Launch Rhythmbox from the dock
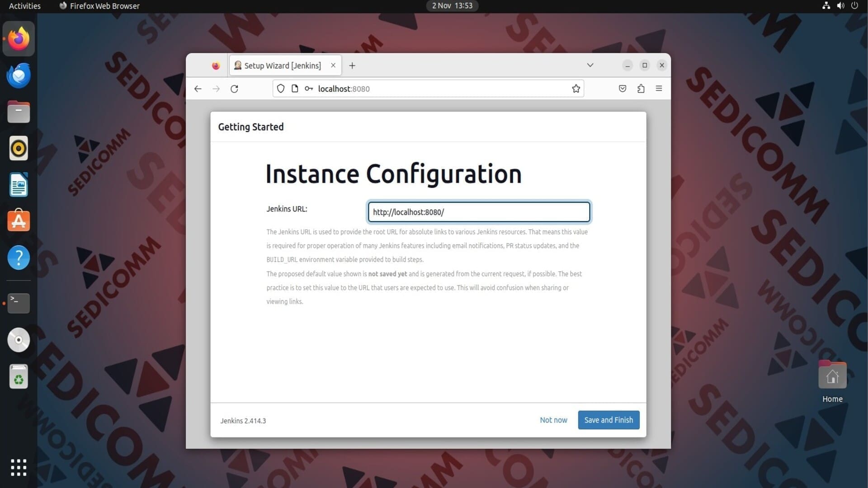This screenshot has height=488, width=868. 19,148
